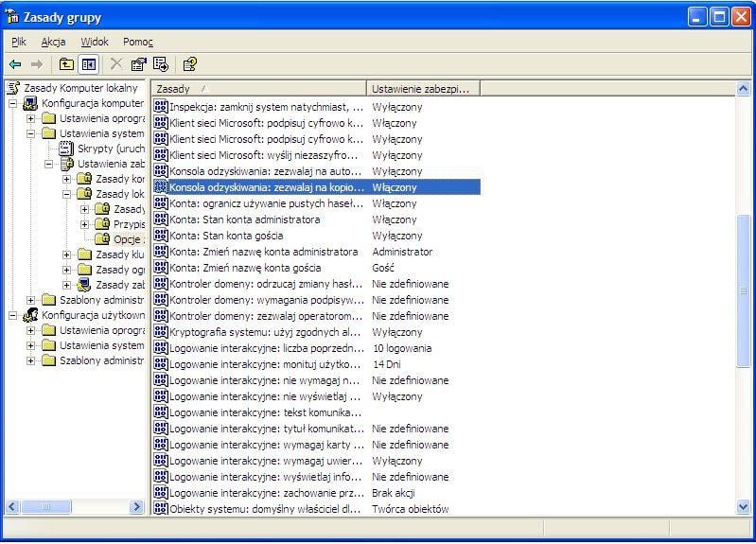The image size is (756, 544).
Task: Expand the Zasady klu... folder node
Action: point(67,254)
